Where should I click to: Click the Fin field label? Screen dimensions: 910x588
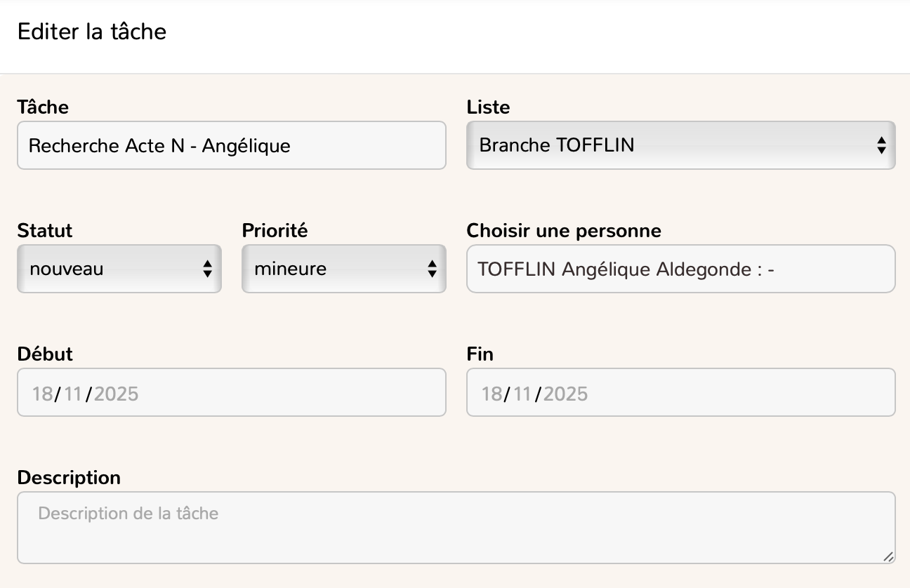(x=479, y=354)
